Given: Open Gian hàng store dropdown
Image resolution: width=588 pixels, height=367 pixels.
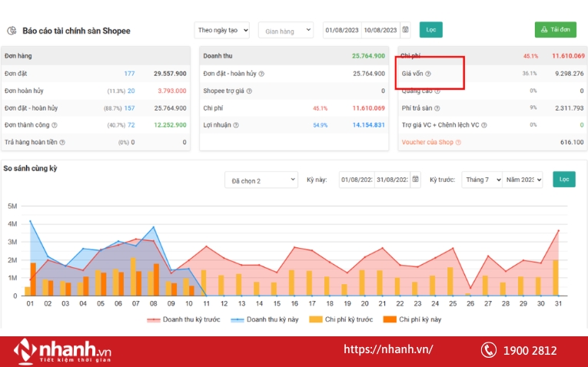Looking at the screenshot, I should coord(286,30).
